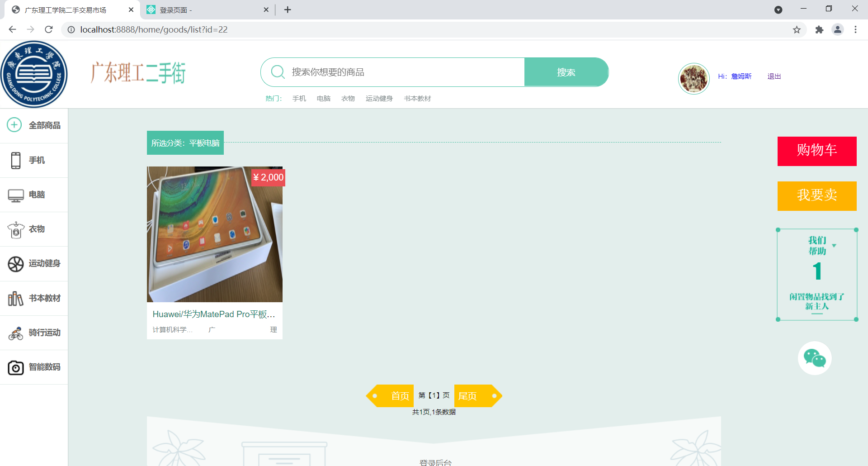Open the Chrome profile icon

click(838, 29)
